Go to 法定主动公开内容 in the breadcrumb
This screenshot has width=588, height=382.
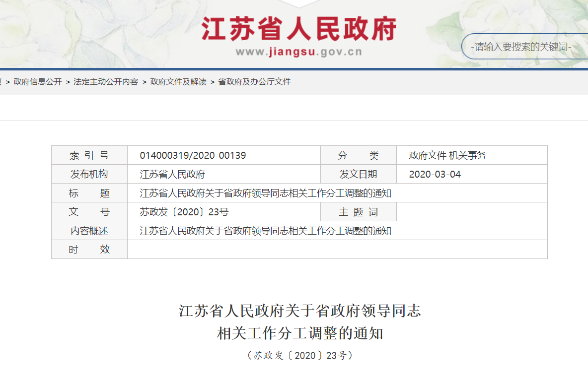coord(106,82)
